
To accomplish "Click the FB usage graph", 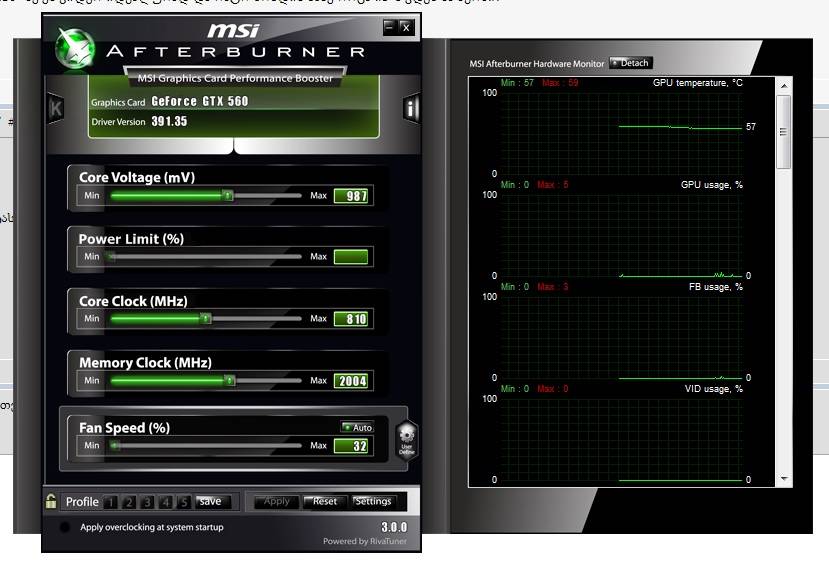I will [x=621, y=337].
